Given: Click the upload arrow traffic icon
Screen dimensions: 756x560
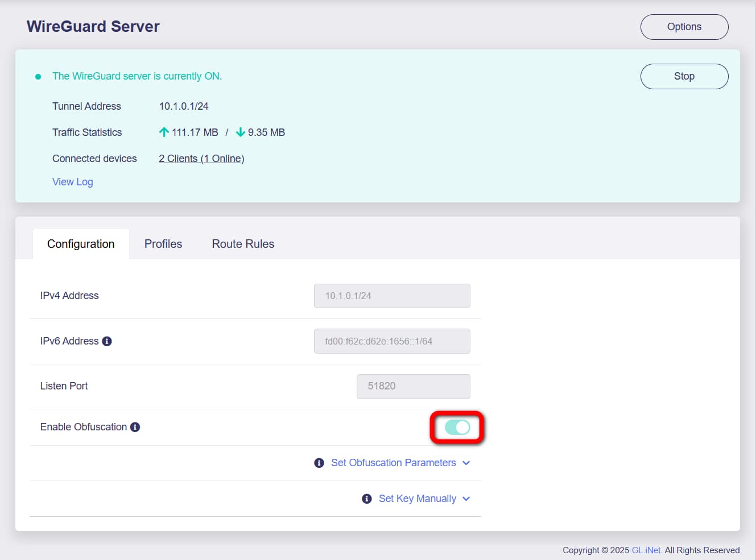Looking at the screenshot, I should coord(164,132).
